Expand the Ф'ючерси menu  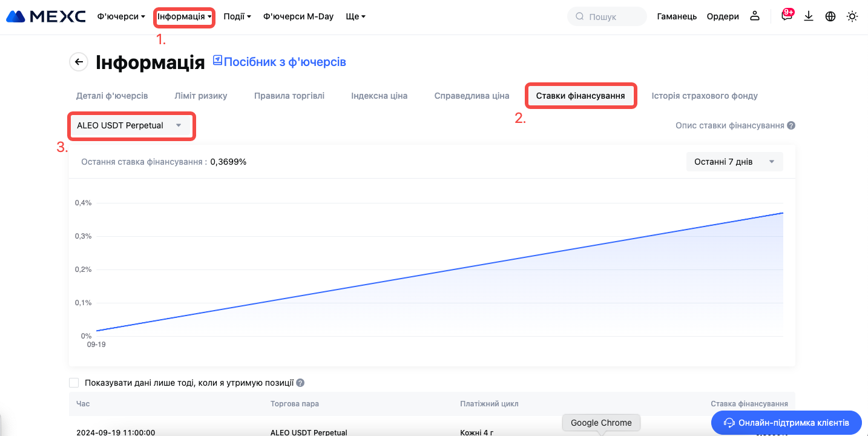click(x=121, y=16)
